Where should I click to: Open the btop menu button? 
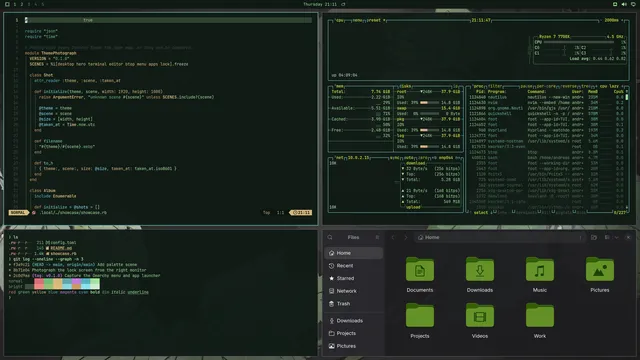(x=358, y=20)
